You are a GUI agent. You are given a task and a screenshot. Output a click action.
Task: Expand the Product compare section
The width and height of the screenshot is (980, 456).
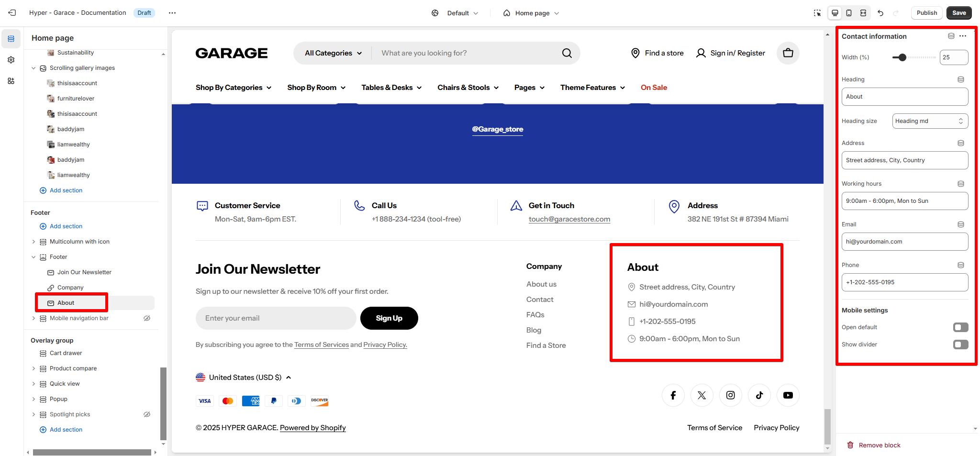[x=33, y=368]
